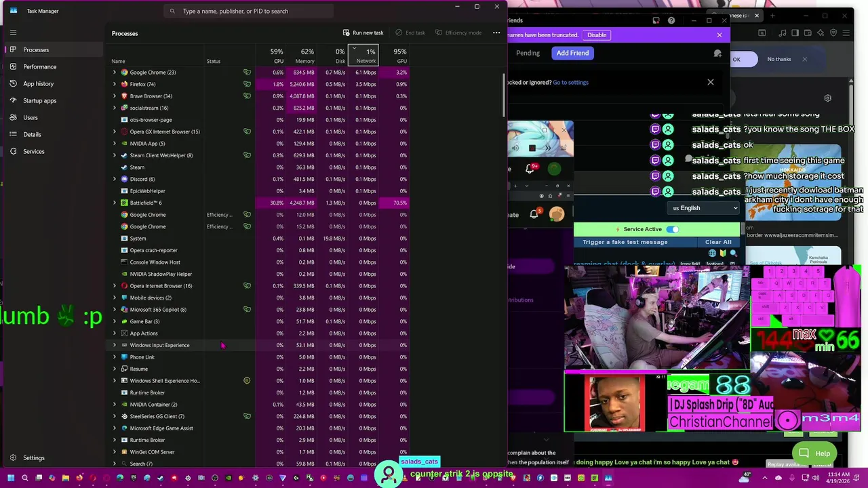This screenshot has width=868, height=488.
Task: Click the Services puzzle icon in sidebar
Action: (13, 151)
